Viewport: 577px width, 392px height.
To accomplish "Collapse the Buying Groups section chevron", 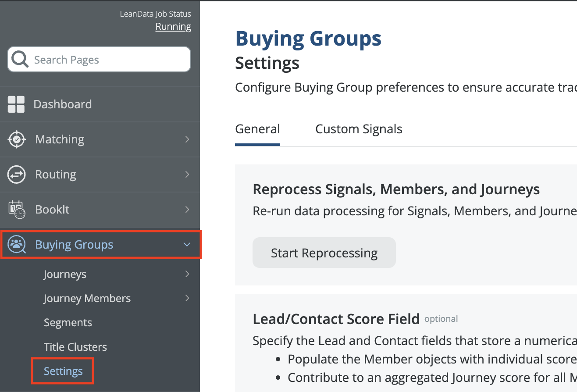I will click(187, 245).
